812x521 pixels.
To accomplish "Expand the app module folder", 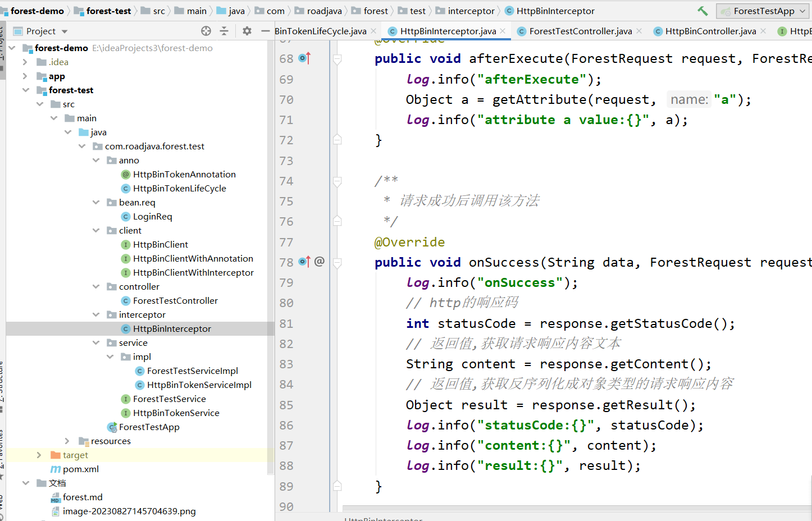I will tap(25, 76).
